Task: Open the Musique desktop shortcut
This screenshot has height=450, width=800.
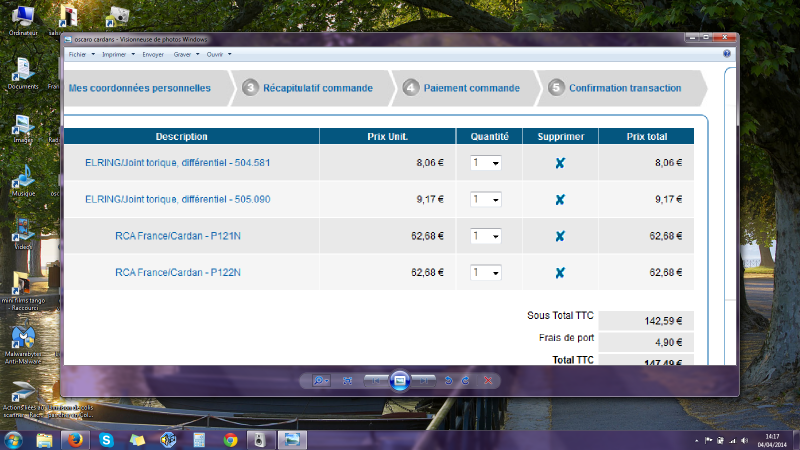Action: (23, 181)
